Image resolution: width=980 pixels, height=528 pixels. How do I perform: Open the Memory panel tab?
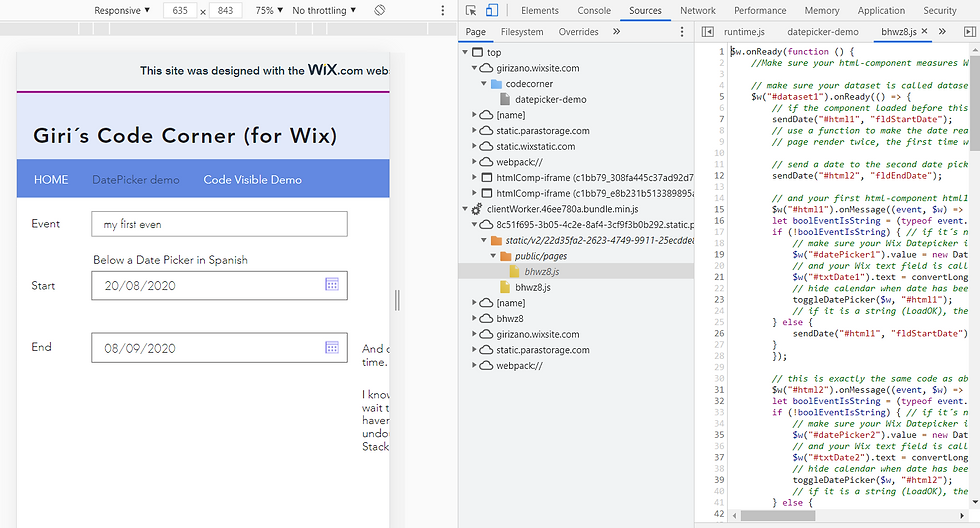click(822, 10)
